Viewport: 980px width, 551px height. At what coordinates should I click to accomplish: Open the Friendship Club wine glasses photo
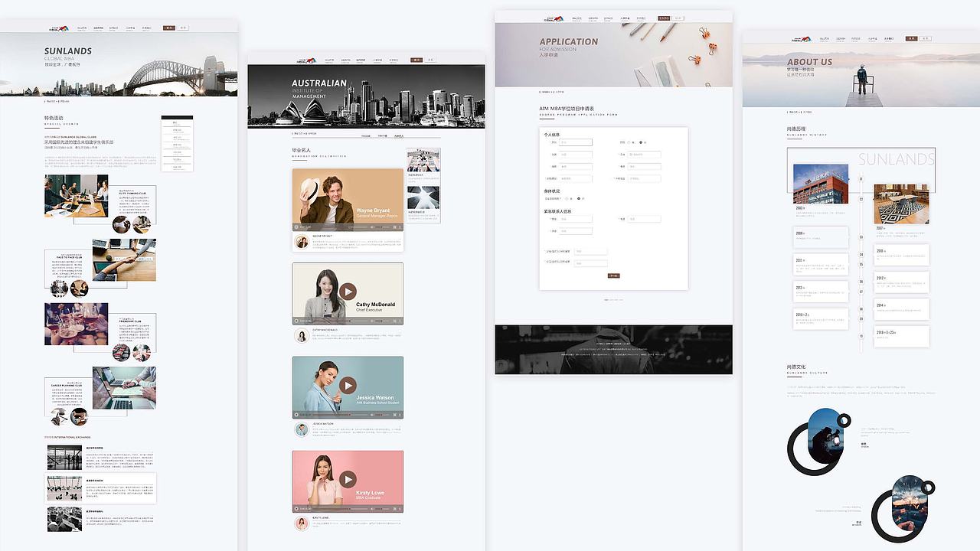tap(76, 324)
